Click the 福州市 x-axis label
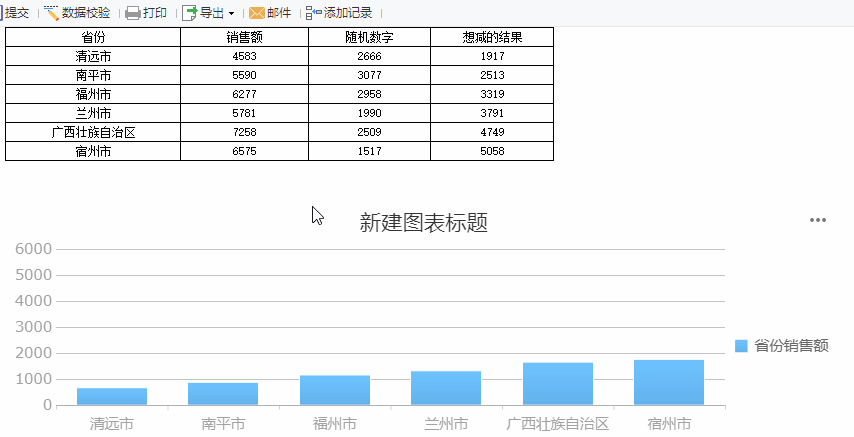 335,424
